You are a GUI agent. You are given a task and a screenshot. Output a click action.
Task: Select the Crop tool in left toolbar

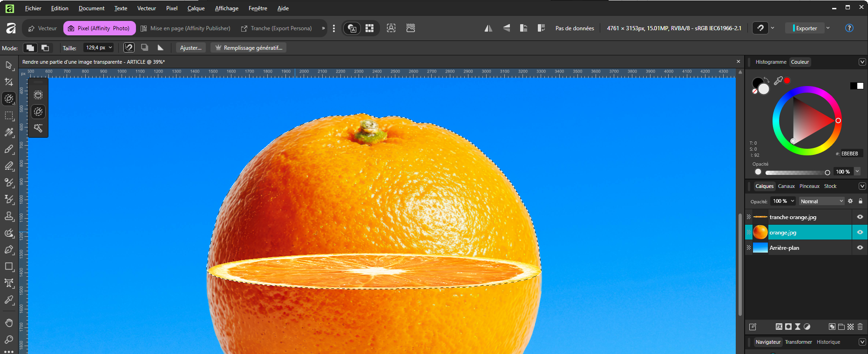pos(9,82)
